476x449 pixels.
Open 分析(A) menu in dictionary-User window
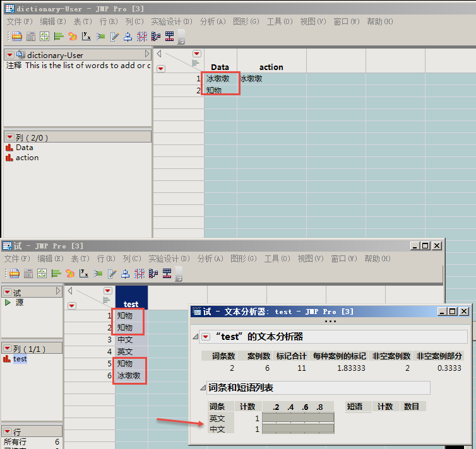[213, 21]
